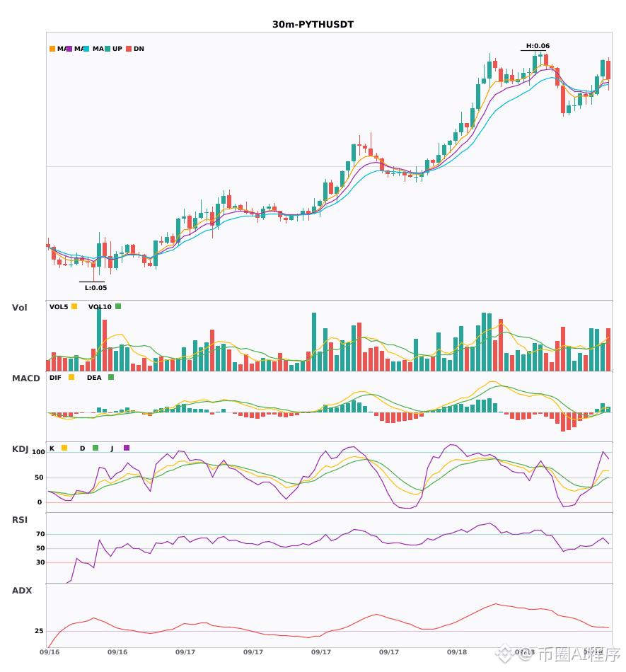This screenshot has width=626, height=672.
Task: Click the cyan MA legend swatch
Action: pos(86,49)
